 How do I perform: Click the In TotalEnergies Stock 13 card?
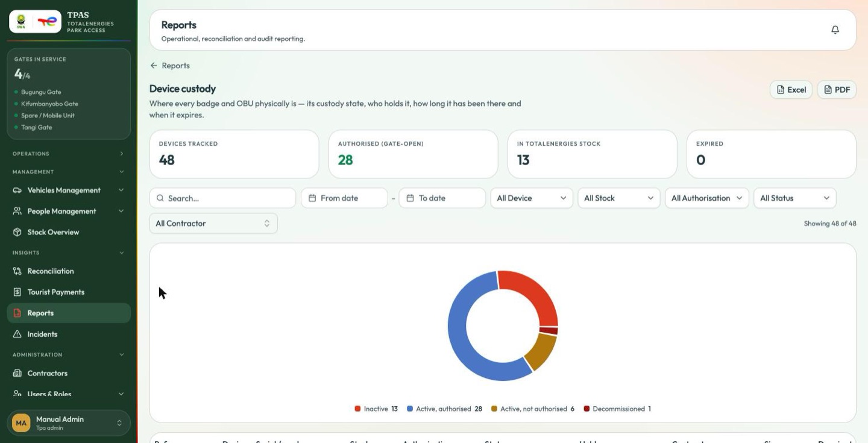592,154
